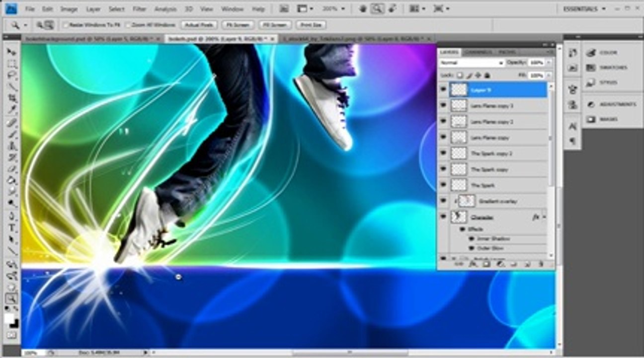Open the Opacity slider arrow
The image size is (644, 358).
(549, 63)
